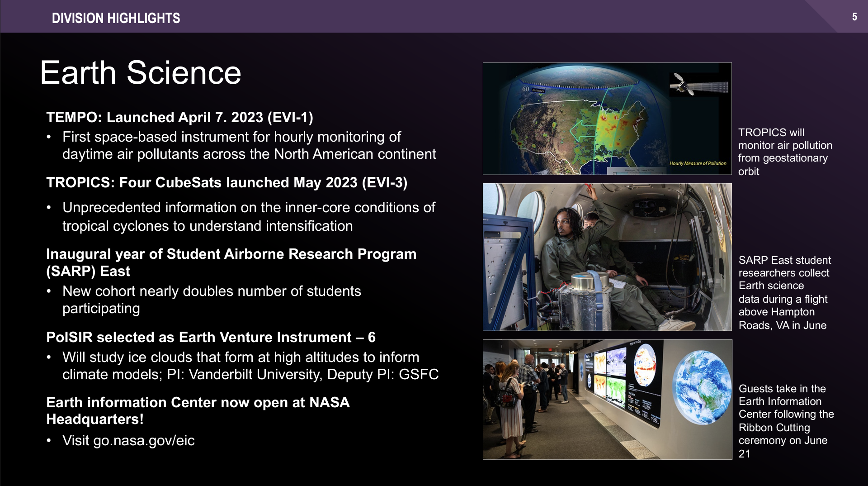Image resolution: width=868 pixels, height=486 pixels.
Task: Click the TEMPO launched April 7 heading
Action: tap(179, 117)
